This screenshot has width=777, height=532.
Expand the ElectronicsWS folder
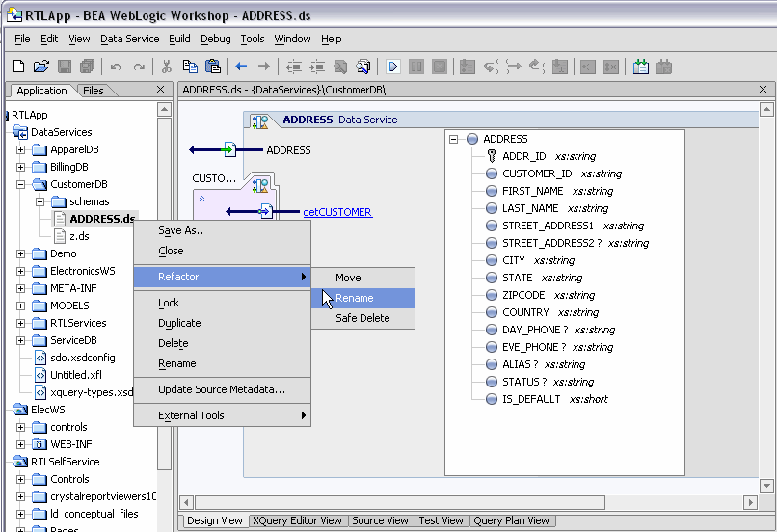tap(20, 271)
